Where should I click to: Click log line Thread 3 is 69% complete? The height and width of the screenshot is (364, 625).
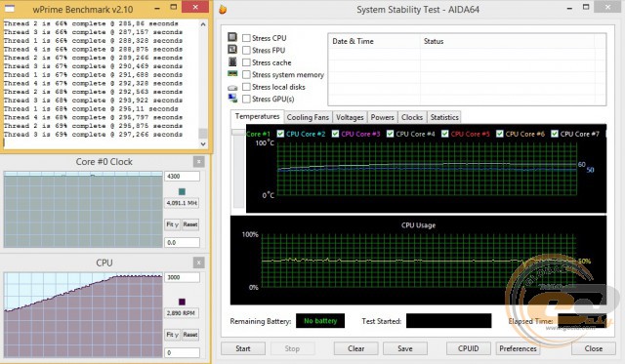tap(93, 135)
